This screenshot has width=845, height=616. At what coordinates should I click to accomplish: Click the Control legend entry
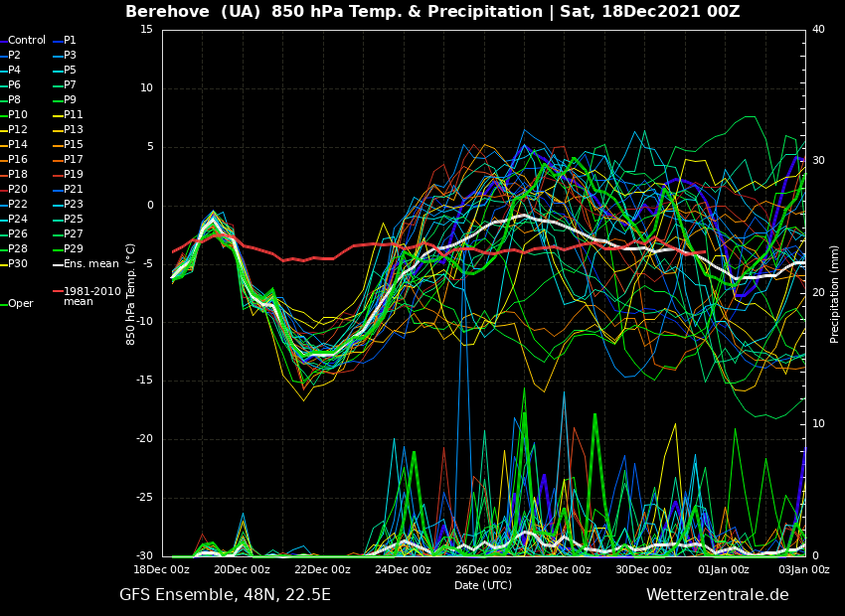point(26,41)
